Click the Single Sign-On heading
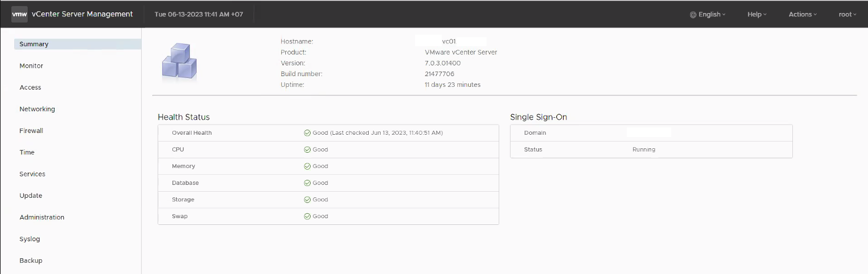 pyautogui.click(x=539, y=117)
